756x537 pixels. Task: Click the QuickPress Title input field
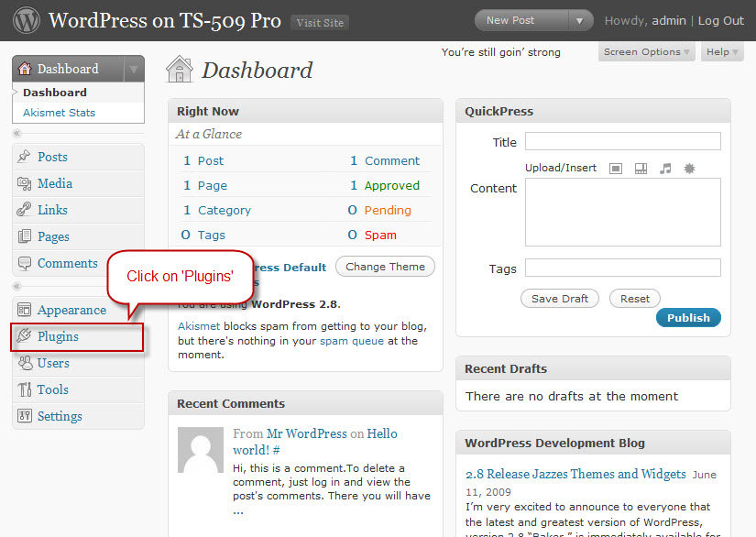coord(622,142)
